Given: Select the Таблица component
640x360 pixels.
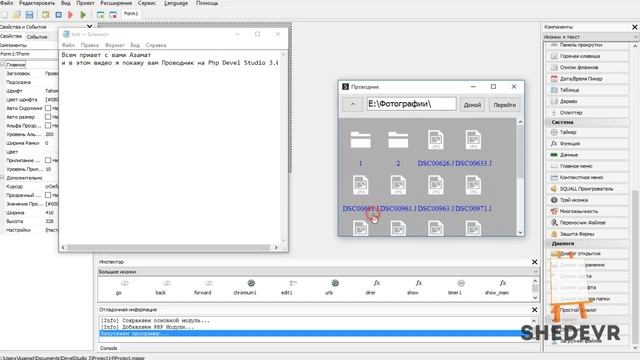Looking at the screenshot, I should pos(587,90).
